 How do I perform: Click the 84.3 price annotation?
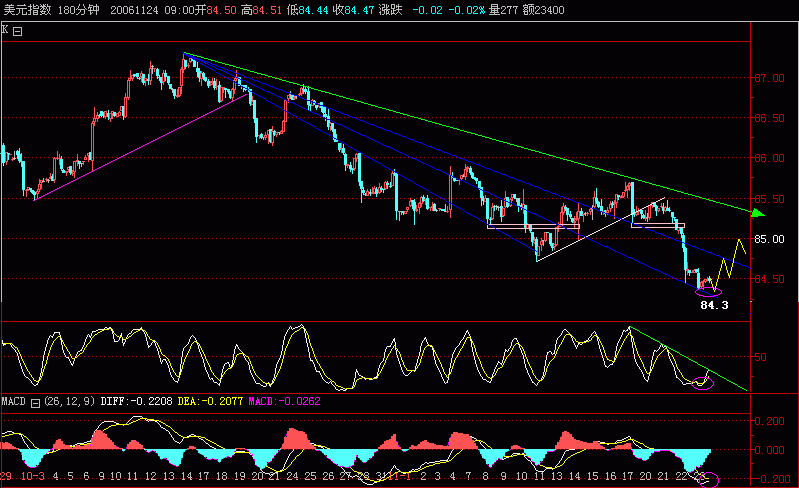pos(714,305)
